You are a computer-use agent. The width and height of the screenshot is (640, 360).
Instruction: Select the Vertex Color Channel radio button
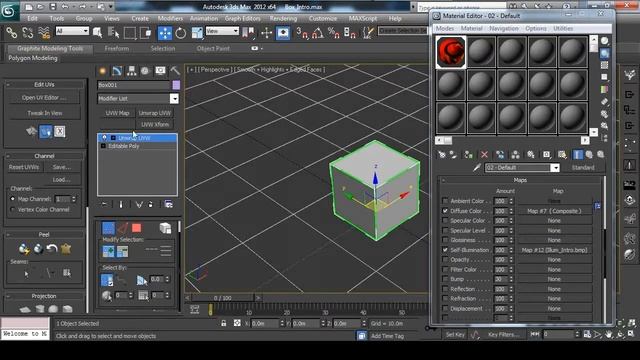(13, 209)
